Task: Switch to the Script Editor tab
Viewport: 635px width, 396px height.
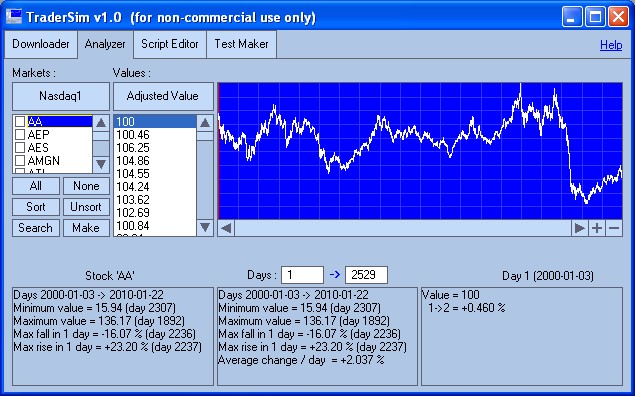Action: click(170, 44)
